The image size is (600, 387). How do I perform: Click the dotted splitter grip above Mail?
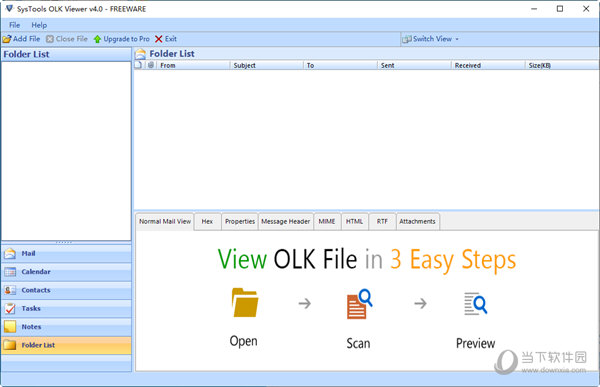click(64, 242)
